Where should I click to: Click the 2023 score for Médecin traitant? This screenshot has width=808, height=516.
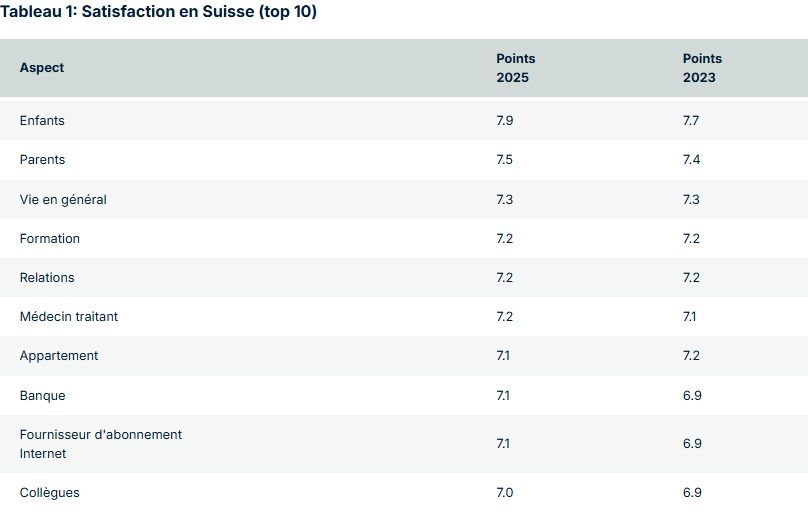pos(690,317)
